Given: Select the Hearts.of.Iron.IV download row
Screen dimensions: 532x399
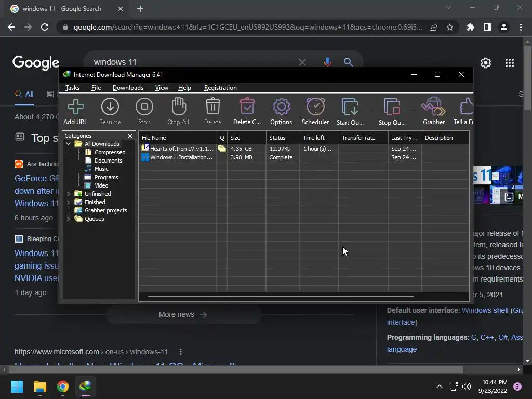Looking at the screenshot, I should click(303, 149).
